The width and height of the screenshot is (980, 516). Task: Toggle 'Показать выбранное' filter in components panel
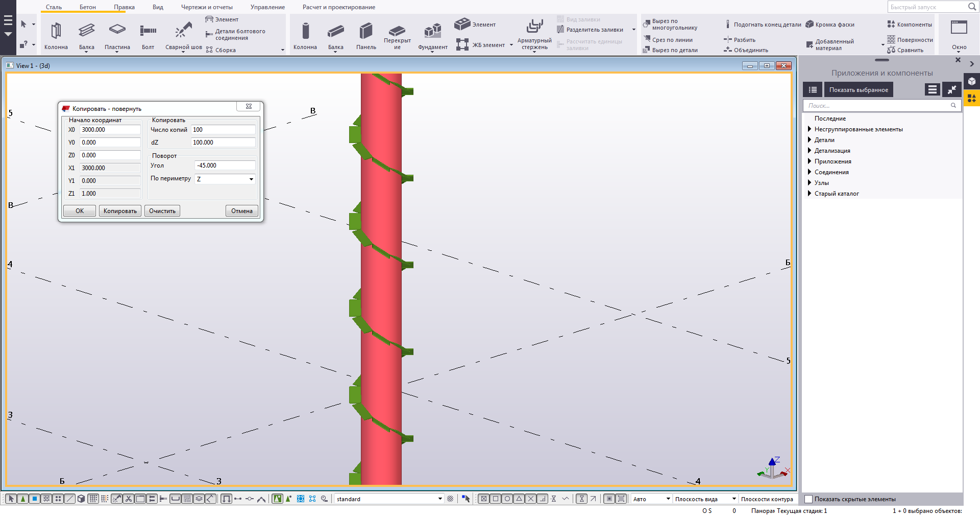[x=858, y=90]
